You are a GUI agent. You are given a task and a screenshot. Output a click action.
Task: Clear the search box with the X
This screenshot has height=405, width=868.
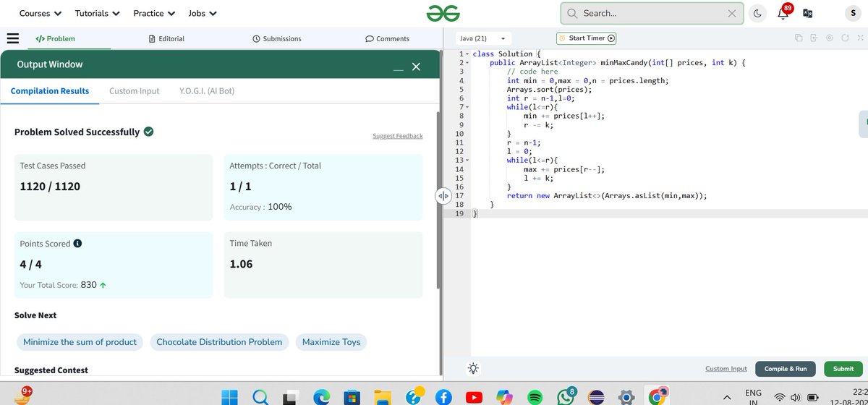click(x=731, y=13)
